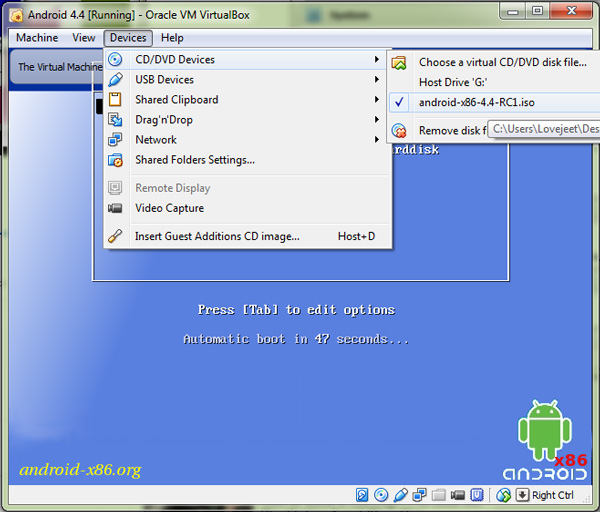600x512 pixels.
Task: Click the Guest Additions wrench icon
Action: click(x=115, y=236)
